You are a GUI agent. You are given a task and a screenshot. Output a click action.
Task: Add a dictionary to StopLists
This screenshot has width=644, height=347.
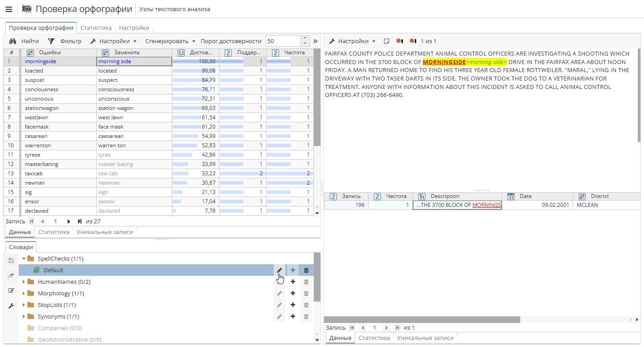tap(293, 305)
